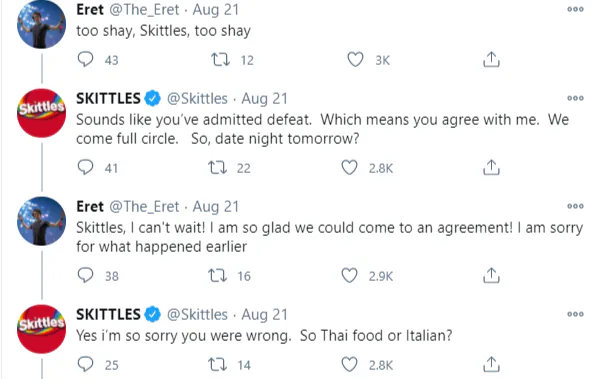Reply to the "Thai food or Italian" tweet
The width and height of the screenshot is (596, 379).
pos(85,364)
